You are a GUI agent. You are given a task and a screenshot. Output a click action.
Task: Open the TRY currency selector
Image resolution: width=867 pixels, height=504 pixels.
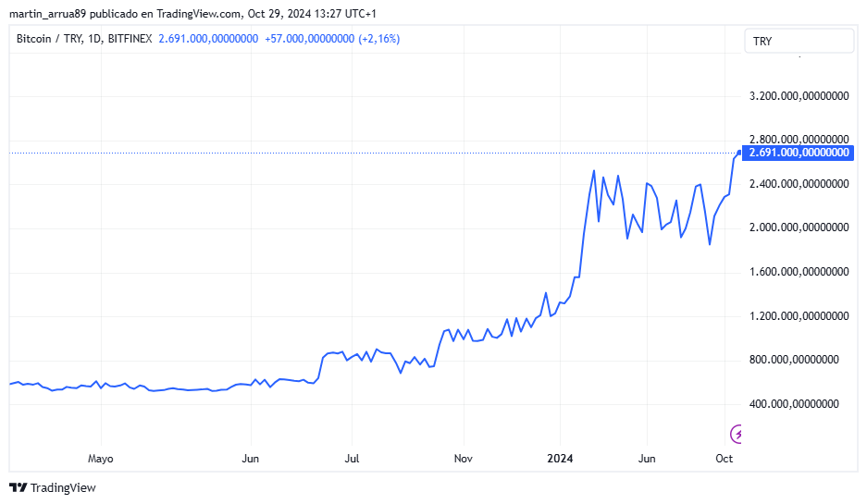point(799,41)
